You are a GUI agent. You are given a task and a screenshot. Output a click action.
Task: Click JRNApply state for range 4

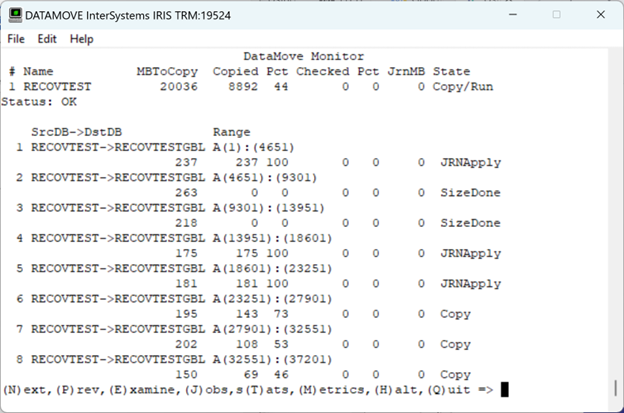pyautogui.click(x=470, y=253)
